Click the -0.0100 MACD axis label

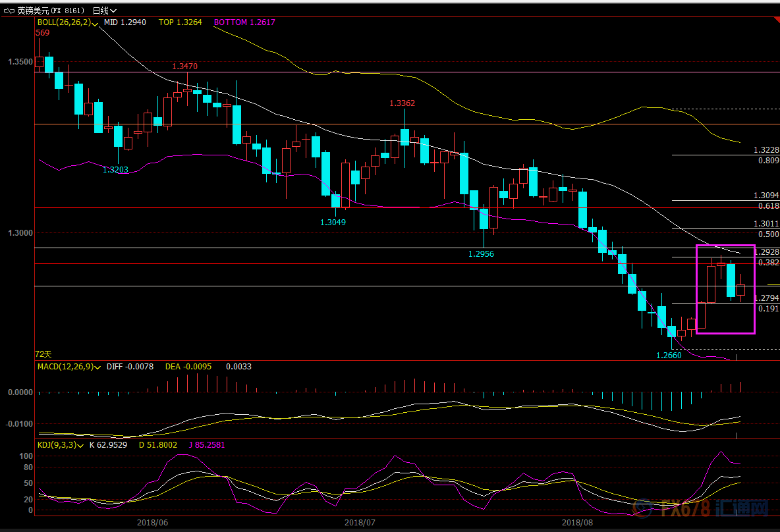tap(19, 424)
